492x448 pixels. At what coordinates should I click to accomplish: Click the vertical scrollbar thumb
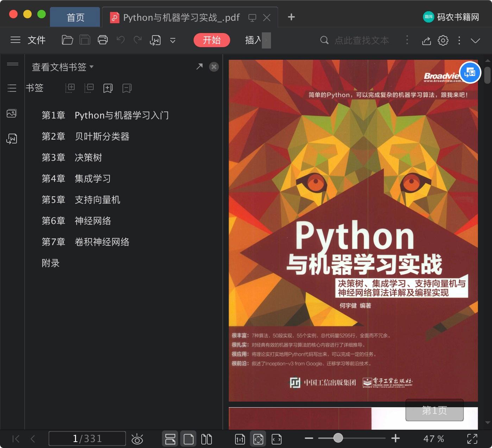pos(487,75)
